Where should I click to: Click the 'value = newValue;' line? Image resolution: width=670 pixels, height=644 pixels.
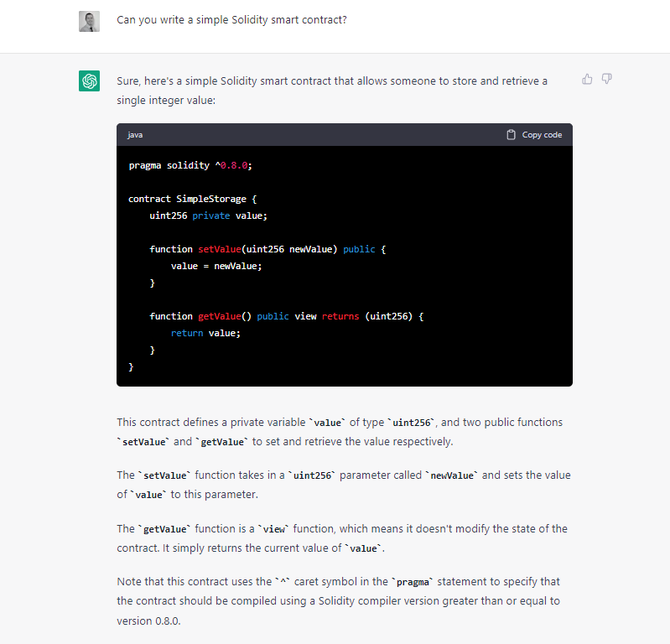pos(216,266)
